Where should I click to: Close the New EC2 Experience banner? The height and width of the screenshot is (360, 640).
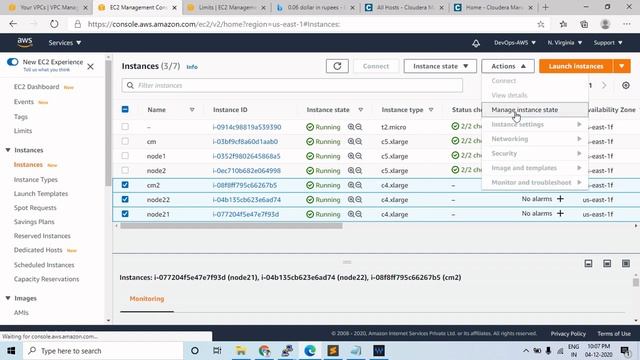click(x=91, y=66)
